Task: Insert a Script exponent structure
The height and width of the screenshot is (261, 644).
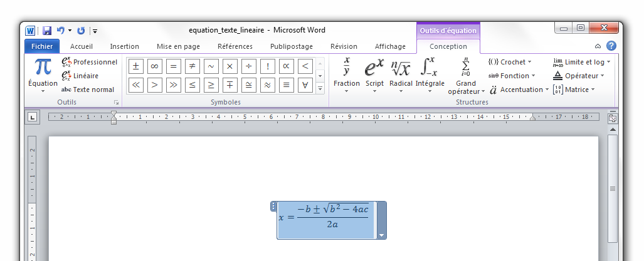Action: coord(374,74)
